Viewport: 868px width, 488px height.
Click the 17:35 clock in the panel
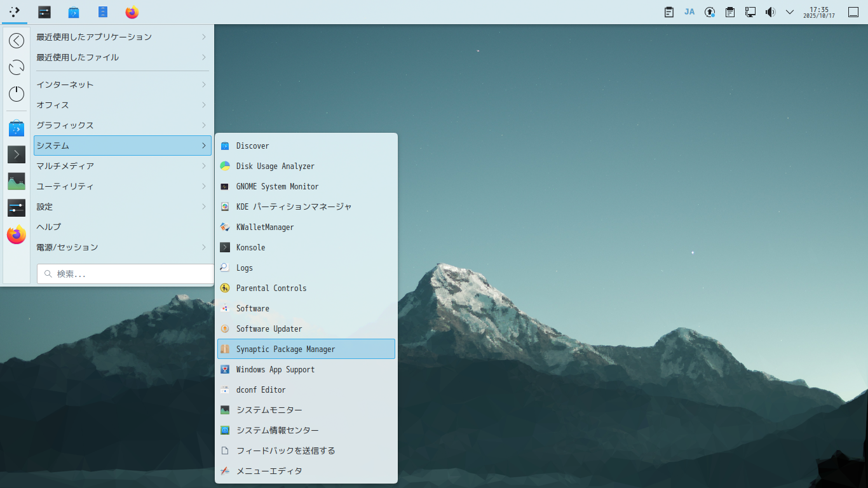[x=819, y=12]
